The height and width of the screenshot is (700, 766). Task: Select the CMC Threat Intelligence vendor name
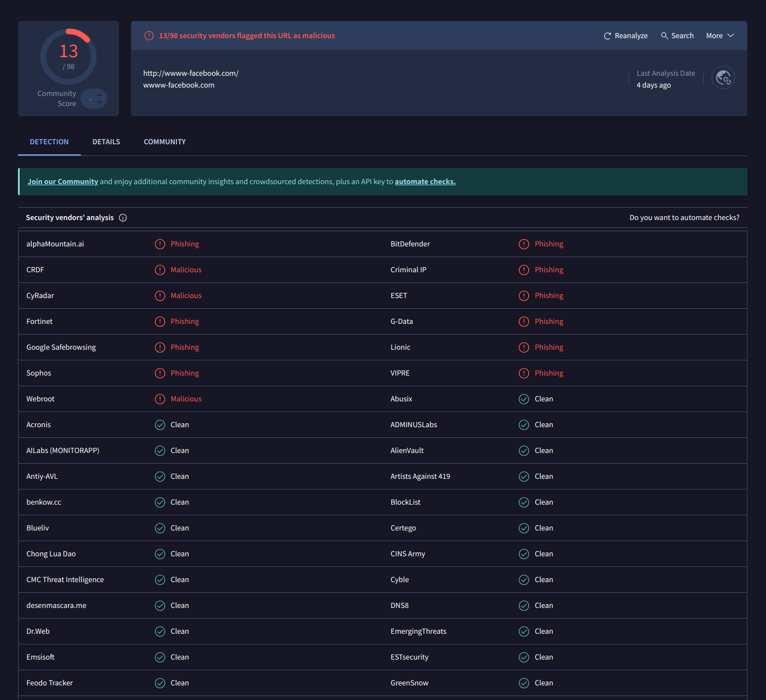coord(65,580)
